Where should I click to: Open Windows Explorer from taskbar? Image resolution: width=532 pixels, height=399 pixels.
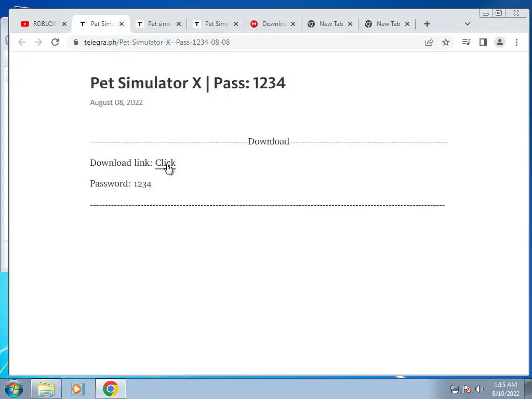tap(46, 389)
